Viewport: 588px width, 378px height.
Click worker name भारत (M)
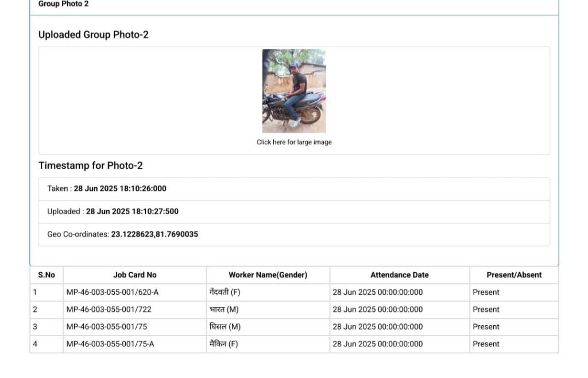[224, 310]
